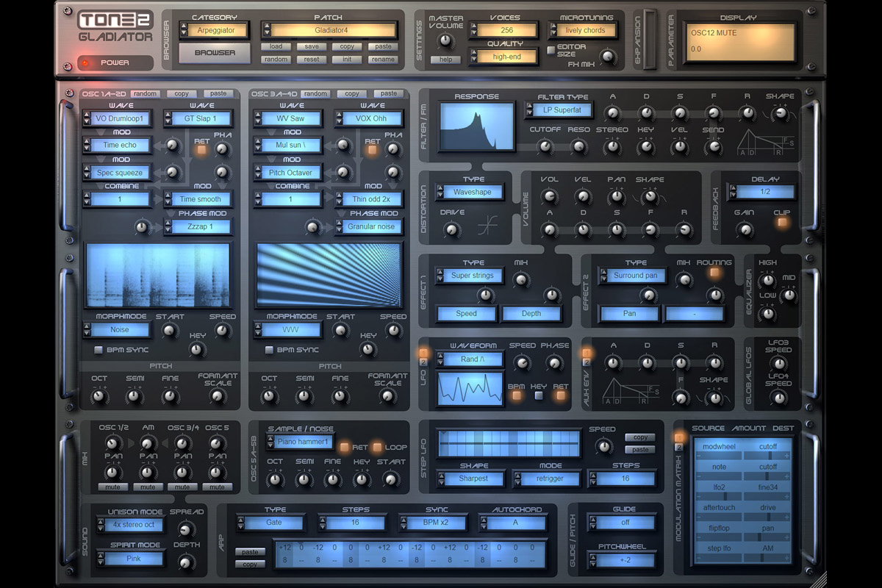882x588 pixels.
Task: Click the Expansion slot in the header
Action: (x=650, y=39)
